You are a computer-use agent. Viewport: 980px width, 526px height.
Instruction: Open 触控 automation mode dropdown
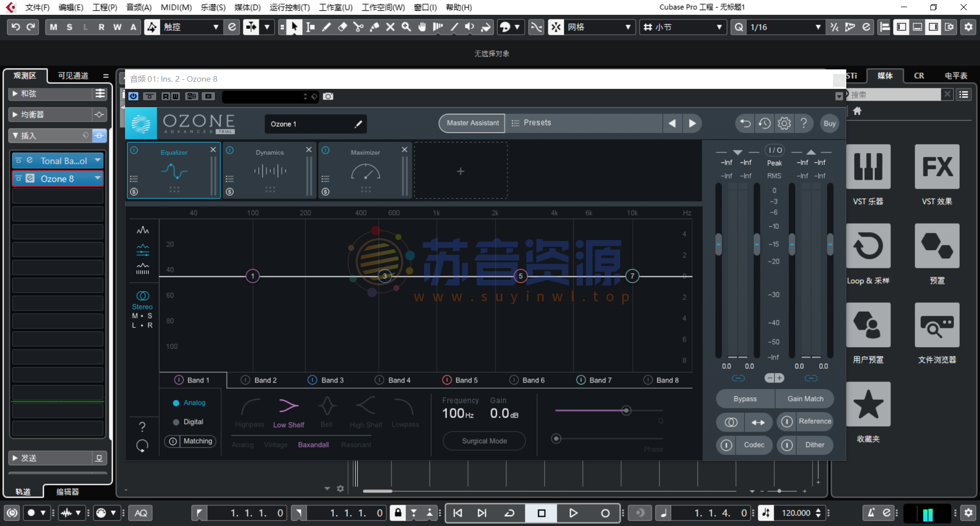pos(191,27)
